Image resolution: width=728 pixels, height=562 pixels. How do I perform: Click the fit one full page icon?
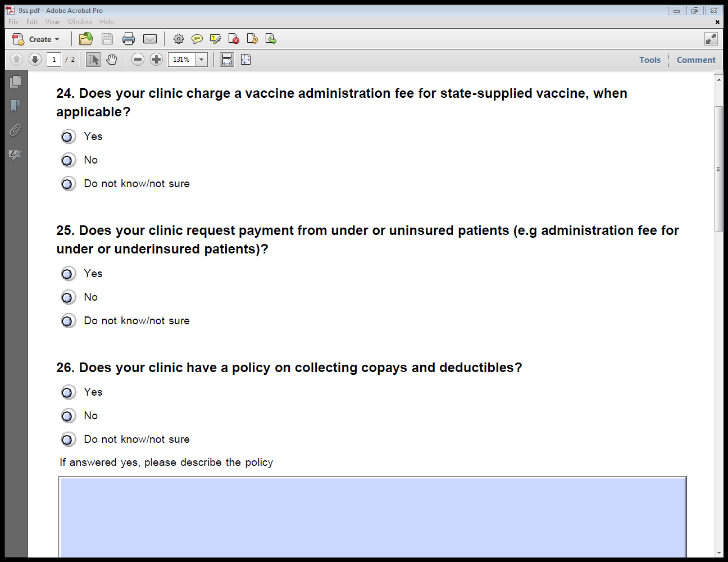245,59
